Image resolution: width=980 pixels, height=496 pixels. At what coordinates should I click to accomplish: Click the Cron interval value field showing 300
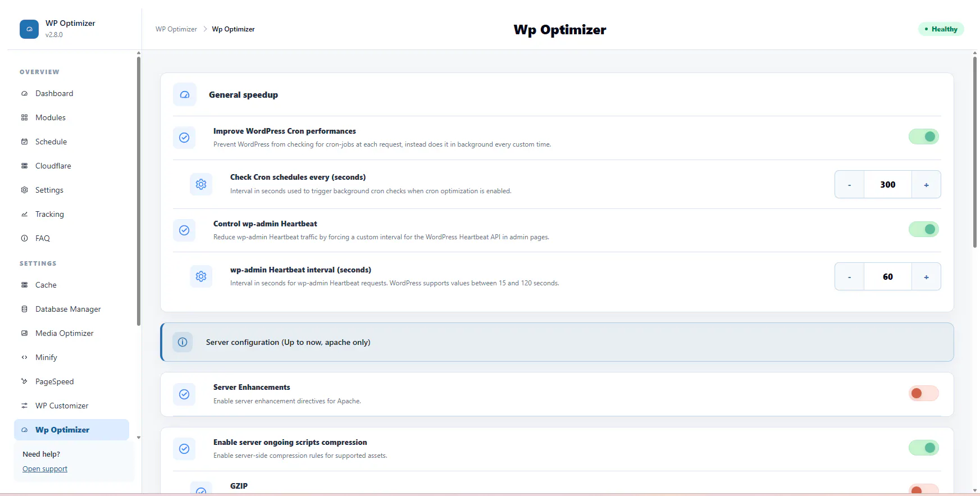(888, 185)
